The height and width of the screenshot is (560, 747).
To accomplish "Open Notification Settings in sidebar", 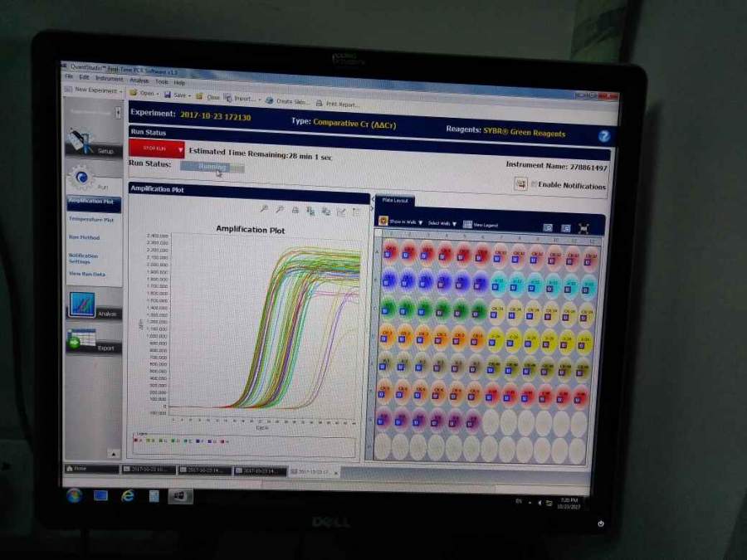I will pos(82,258).
